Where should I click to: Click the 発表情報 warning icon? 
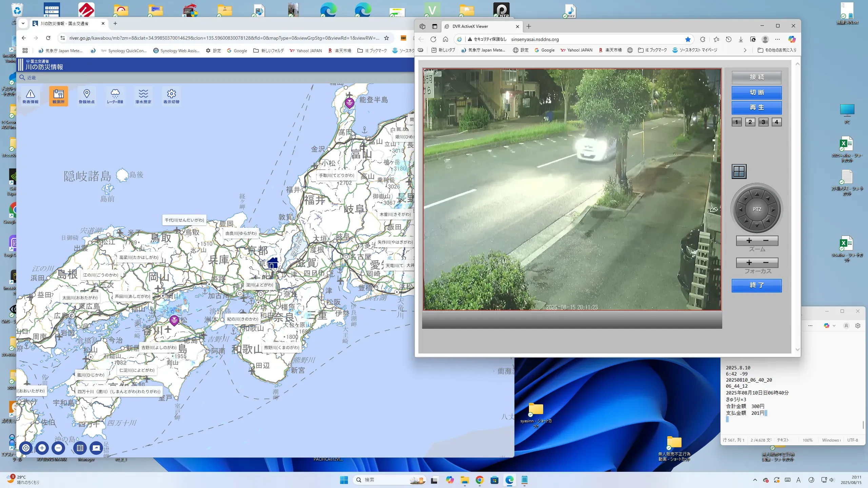(x=30, y=96)
